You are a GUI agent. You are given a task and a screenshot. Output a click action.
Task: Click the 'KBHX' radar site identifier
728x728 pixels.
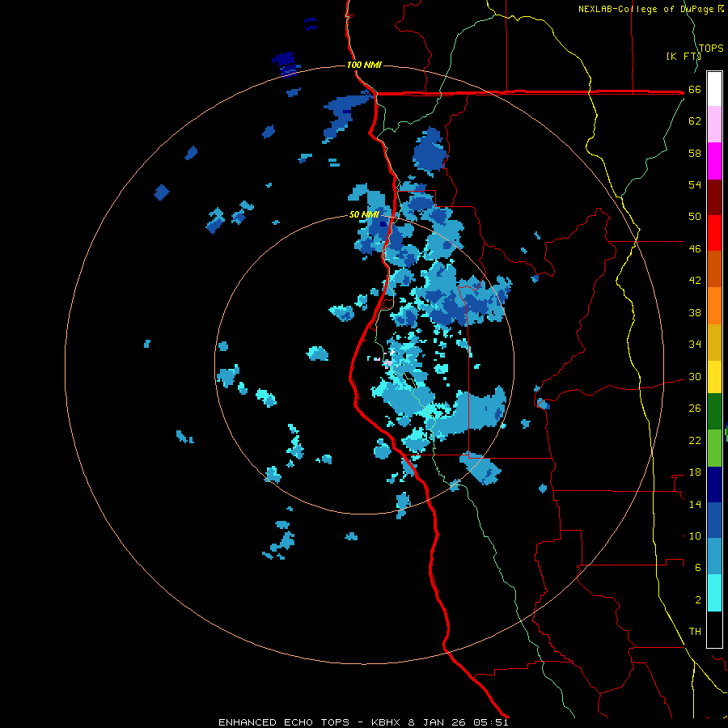(x=387, y=722)
